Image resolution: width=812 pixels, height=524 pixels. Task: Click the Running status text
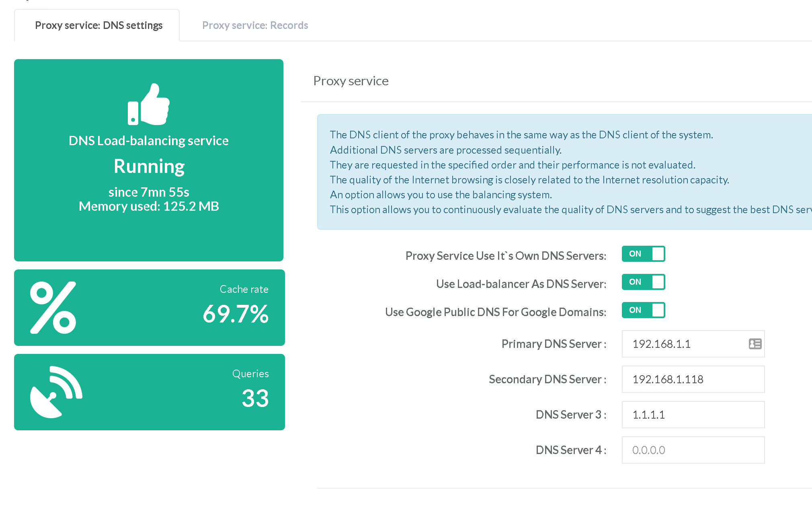coord(149,166)
